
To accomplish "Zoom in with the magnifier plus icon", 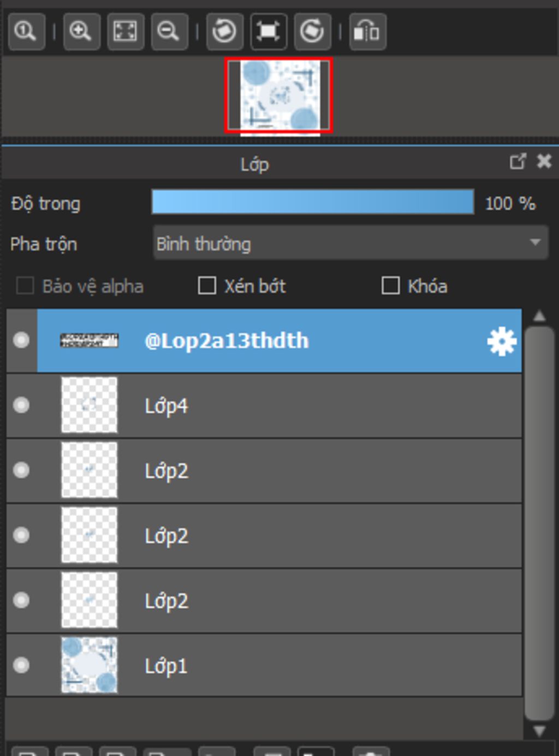I will coord(81,31).
